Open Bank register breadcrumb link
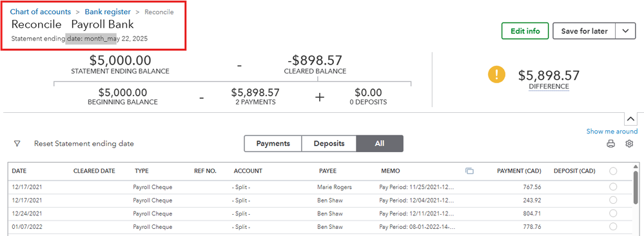 pyautogui.click(x=108, y=12)
